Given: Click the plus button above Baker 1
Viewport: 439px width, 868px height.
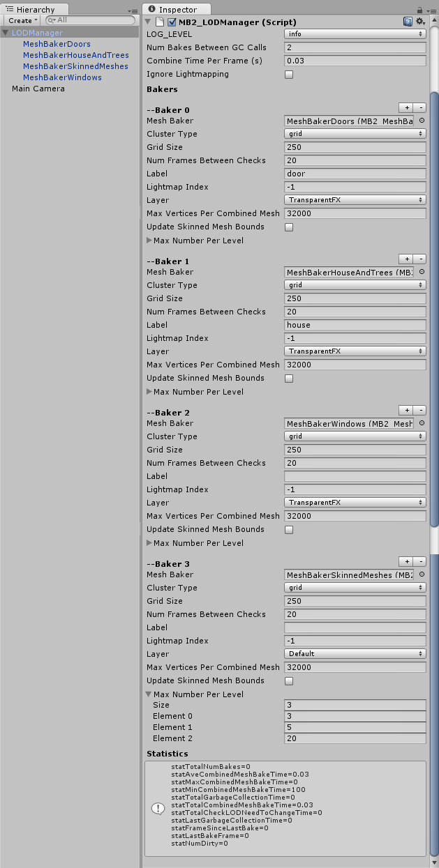Looking at the screenshot, I should pyautogui.click(x=406, y=259).
